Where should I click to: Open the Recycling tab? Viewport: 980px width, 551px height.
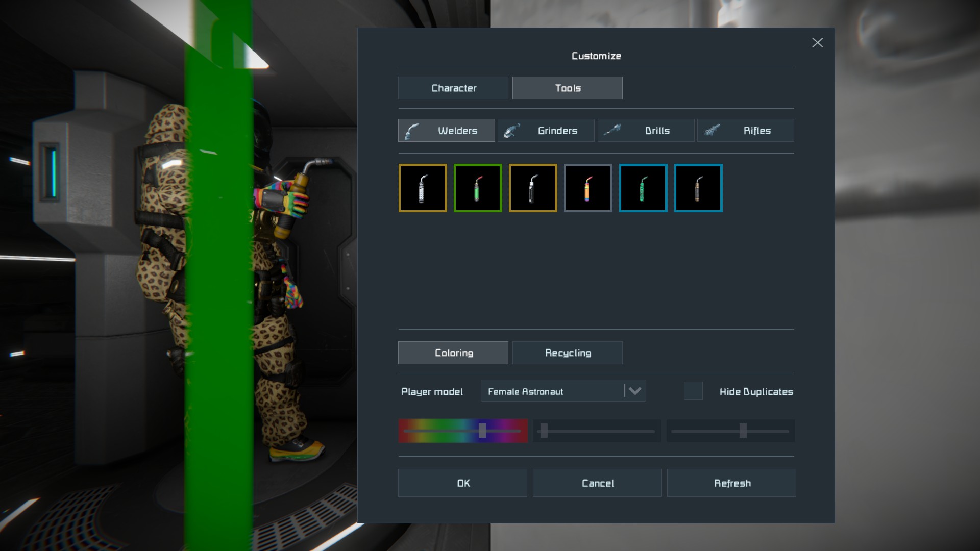(x=568, y=353)
